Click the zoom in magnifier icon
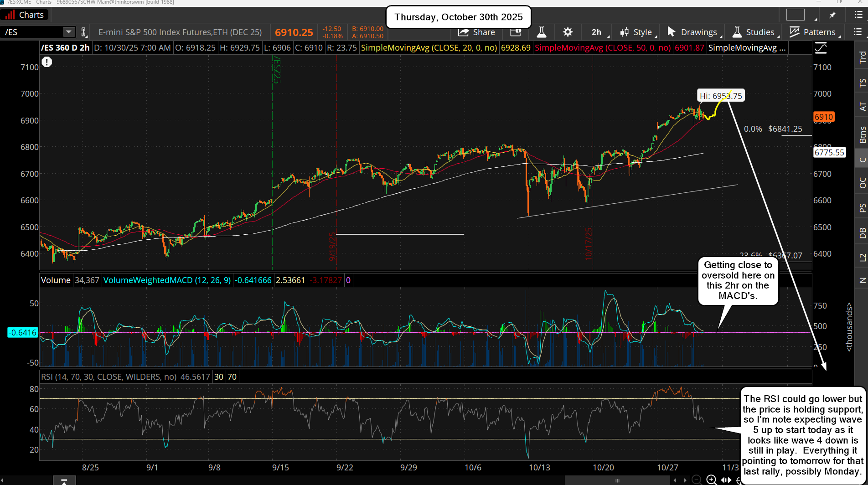Viewport: 868px width, 485px height. pos(711,480)
